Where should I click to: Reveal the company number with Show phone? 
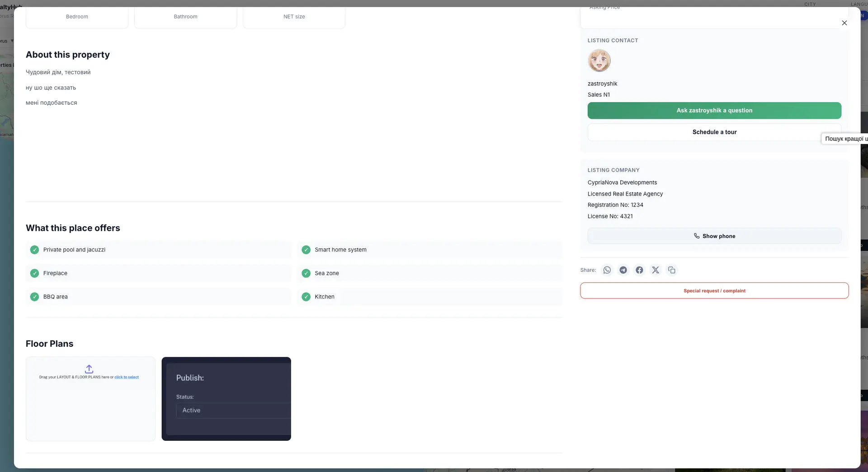point(714,236)
